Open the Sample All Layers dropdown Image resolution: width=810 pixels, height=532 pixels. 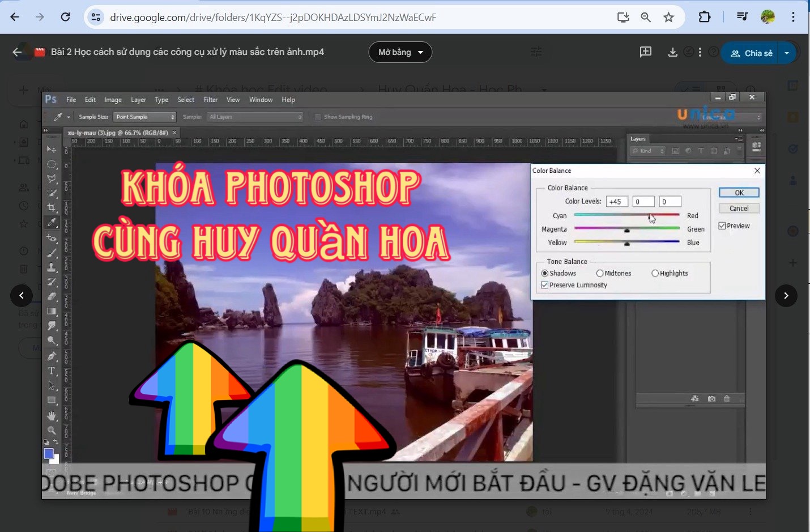click(x=255, y=117)
